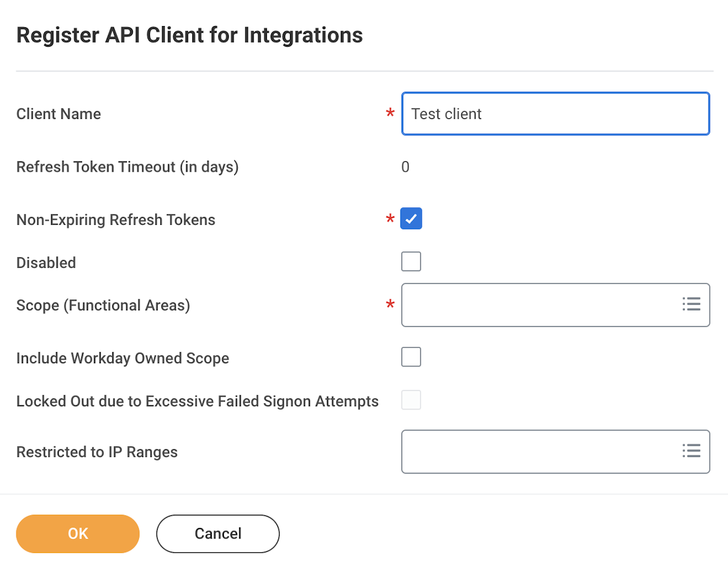This screenshot has height=562, width=728.
Task: Click the Non-Expiring Refresh Tokens label
Action: (x=116, y=219)
